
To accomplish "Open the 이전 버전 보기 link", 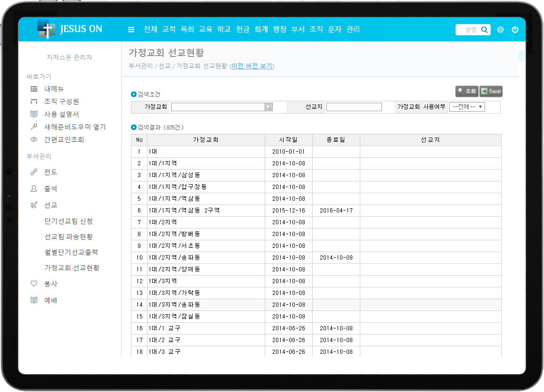I will coord(252,66).
